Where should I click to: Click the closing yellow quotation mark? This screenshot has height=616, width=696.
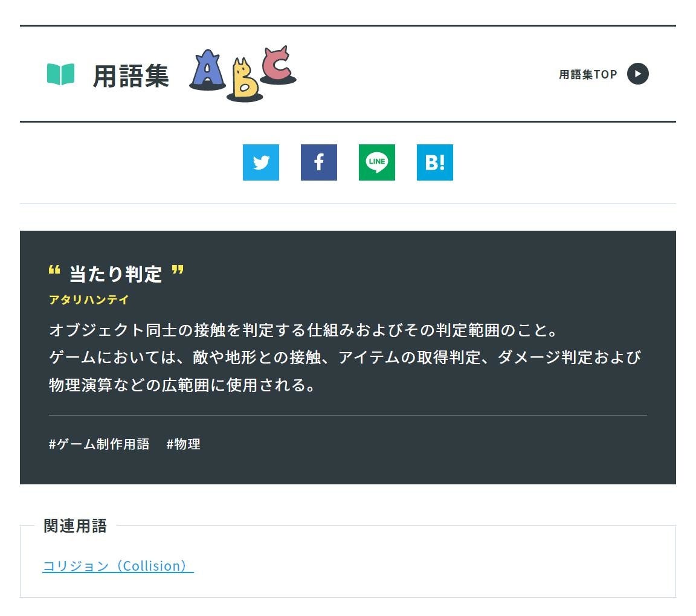pos(178,269)
